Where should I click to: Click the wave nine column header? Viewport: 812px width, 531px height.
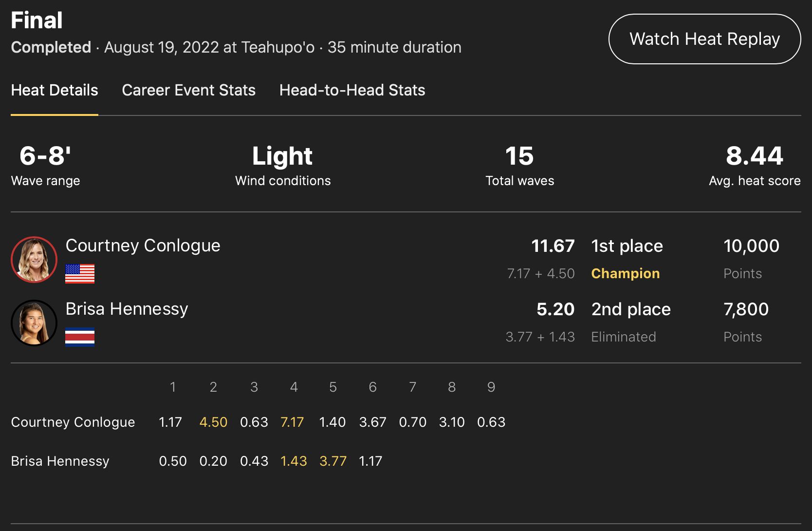click(491, 387)
